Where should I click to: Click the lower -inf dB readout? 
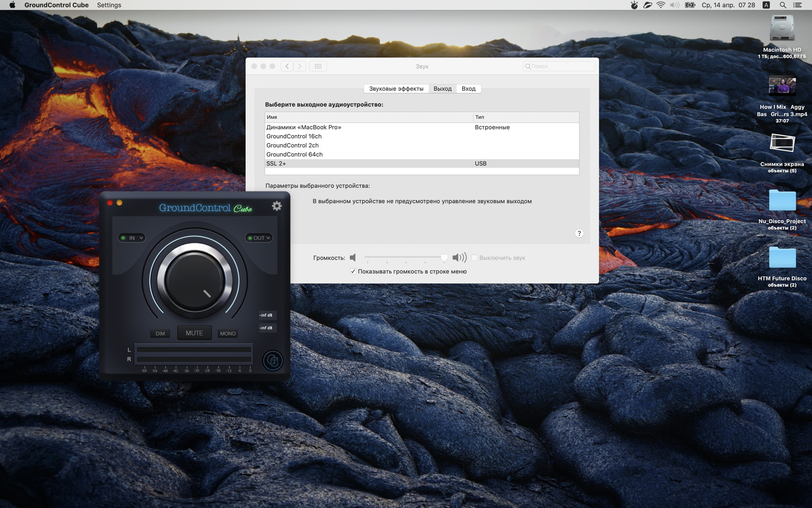267,328
